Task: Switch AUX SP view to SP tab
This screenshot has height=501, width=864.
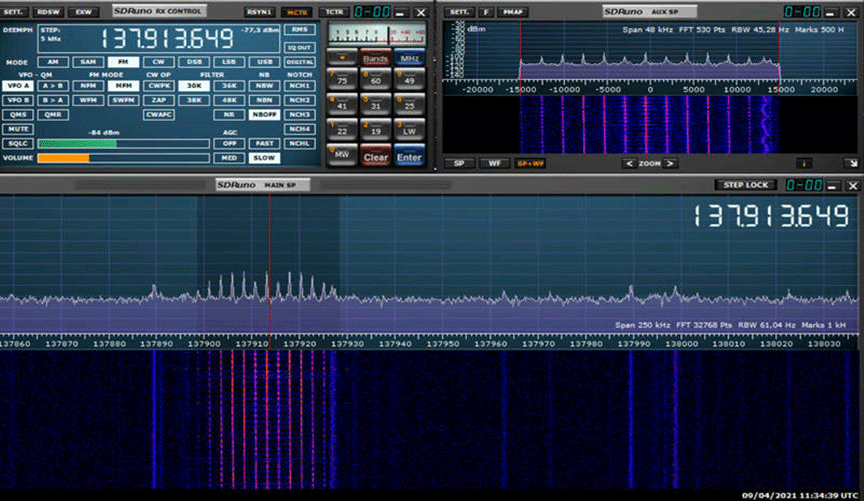Action: (x=458, y=164)
